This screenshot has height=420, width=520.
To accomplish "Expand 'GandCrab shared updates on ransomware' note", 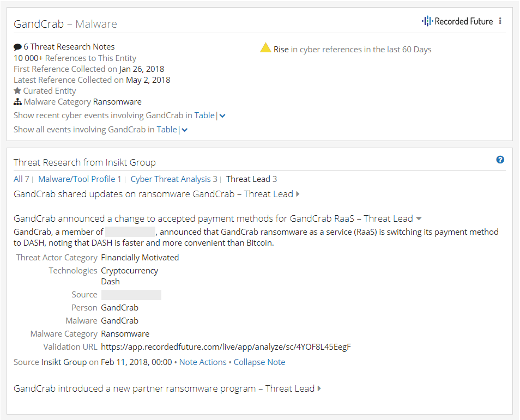I will tap(298, 194).
